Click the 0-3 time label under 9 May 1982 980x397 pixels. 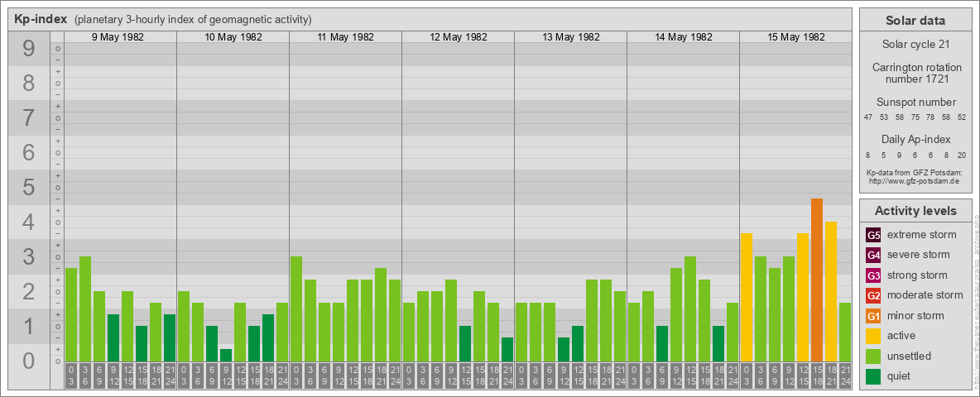[71, 375]
